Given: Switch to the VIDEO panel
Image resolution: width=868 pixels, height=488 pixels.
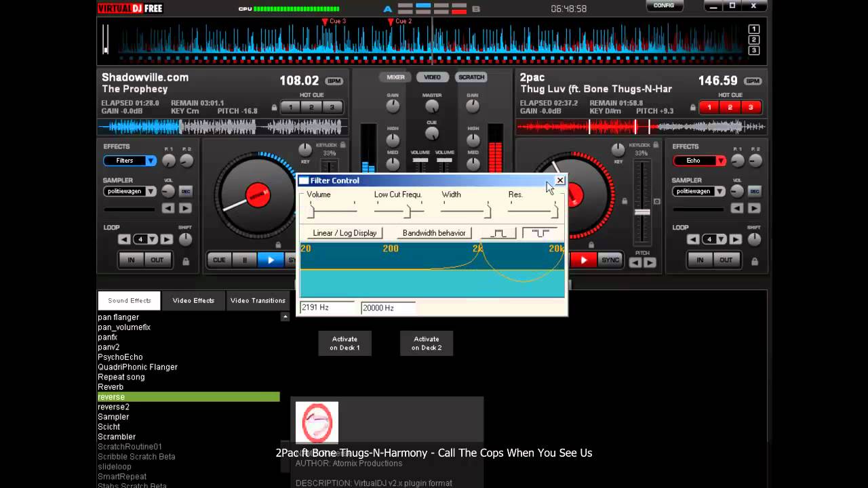Looking at the screenshot, I should tap(433, 77).
